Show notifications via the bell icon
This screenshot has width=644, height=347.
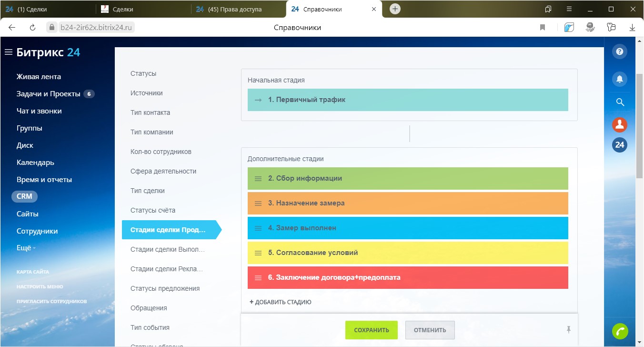pos(620,79)
